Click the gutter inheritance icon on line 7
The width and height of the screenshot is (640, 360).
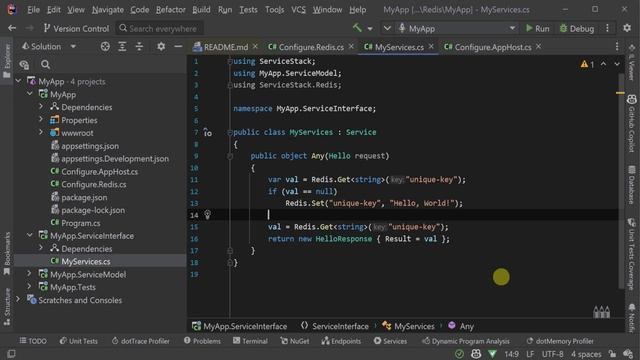click(x=207, y=132)
